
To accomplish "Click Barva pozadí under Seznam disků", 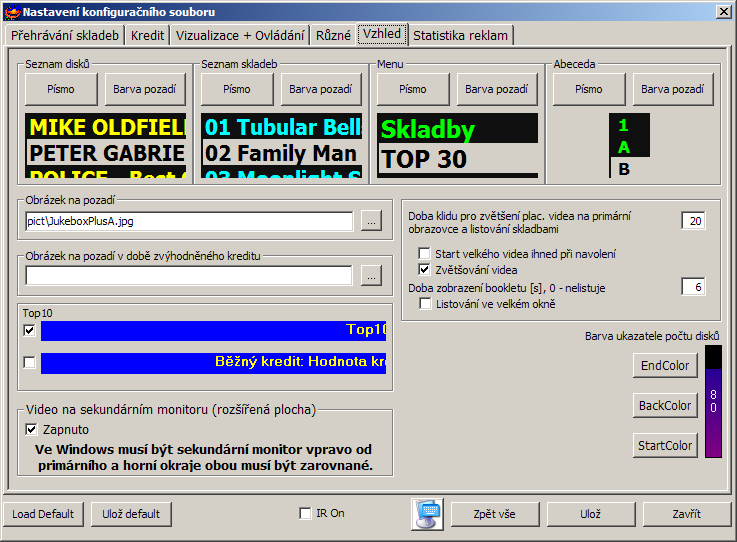I will [x=145, y=89].
